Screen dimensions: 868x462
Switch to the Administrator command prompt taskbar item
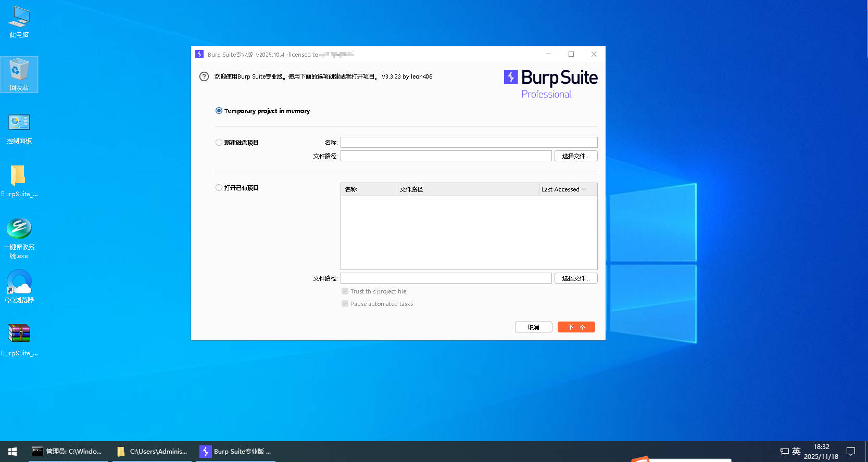pyautogui.click(x=68, y=452)
